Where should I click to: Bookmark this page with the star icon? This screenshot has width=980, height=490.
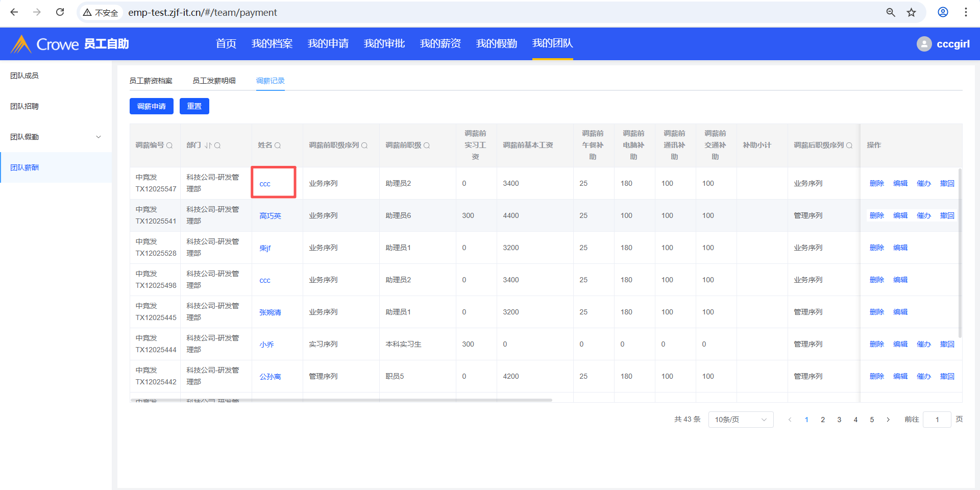[x=911, y=12]
